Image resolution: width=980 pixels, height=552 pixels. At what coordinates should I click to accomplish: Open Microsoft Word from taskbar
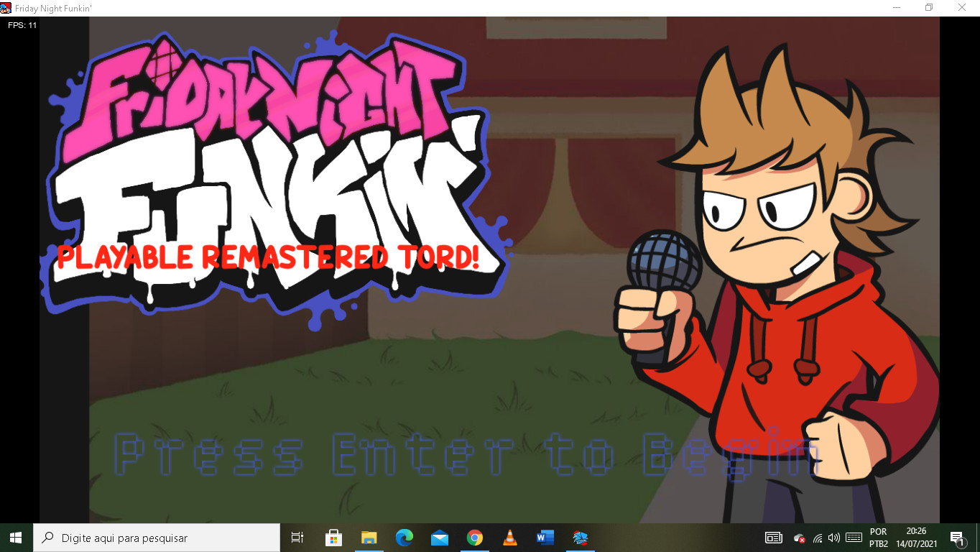coord(545,538)
